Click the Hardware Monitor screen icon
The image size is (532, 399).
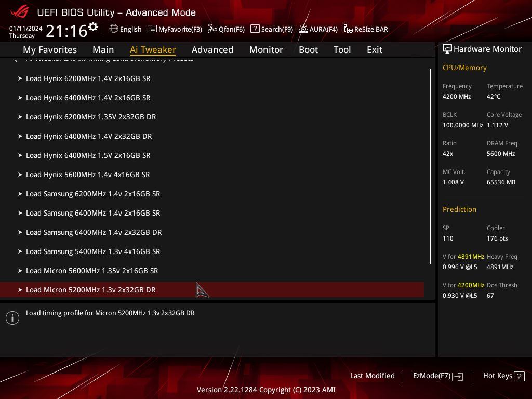click(x=447, y=49)
